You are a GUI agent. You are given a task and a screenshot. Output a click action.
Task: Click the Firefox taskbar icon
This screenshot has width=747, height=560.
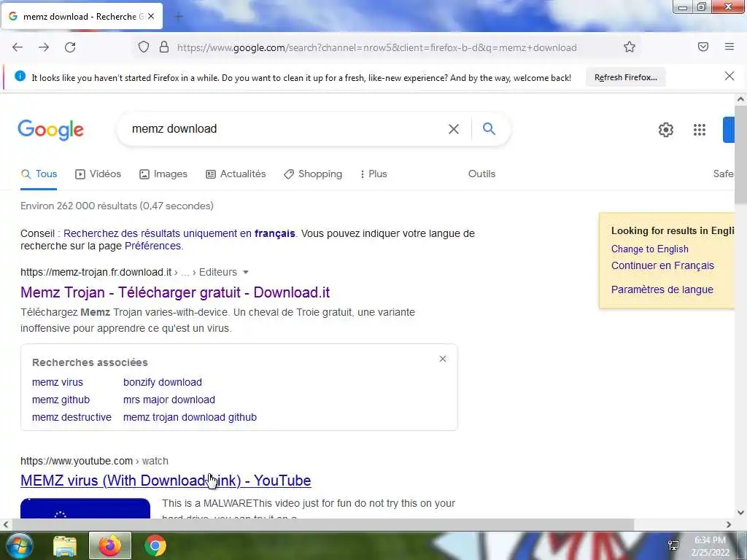point(110,545)
